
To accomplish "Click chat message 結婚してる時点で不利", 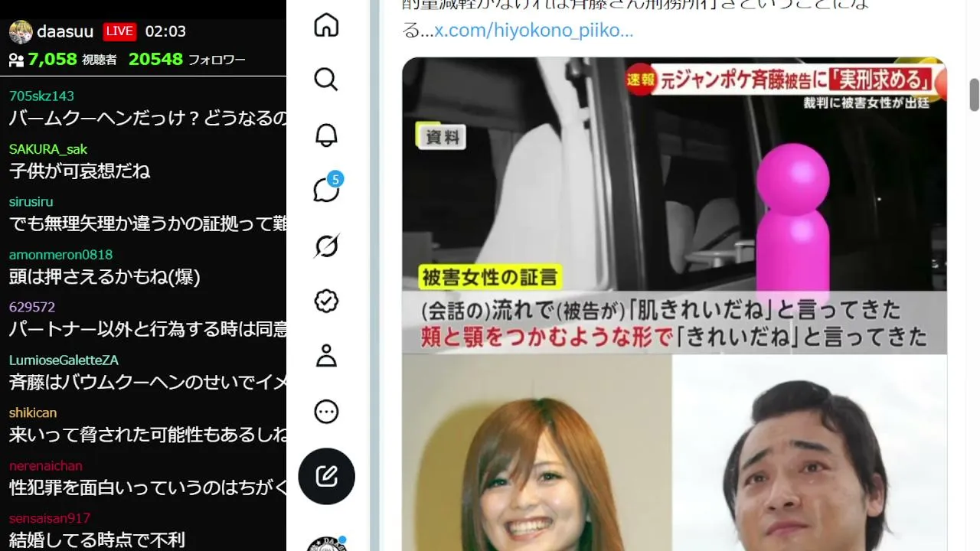I will [x=97, y=540].
